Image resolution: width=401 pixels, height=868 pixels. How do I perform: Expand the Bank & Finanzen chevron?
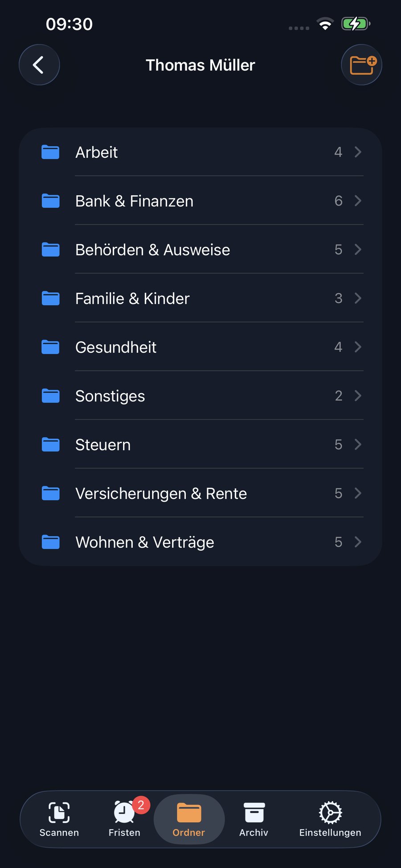point(358,201)
